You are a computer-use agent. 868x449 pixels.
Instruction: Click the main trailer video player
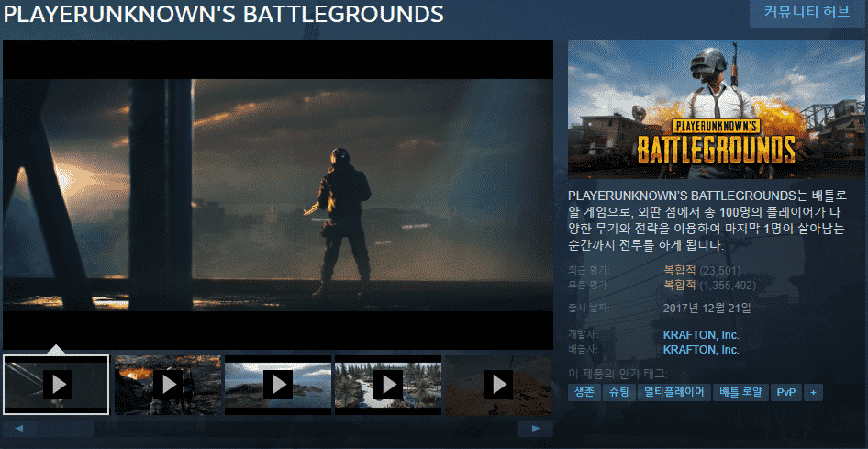click(278, 195)
